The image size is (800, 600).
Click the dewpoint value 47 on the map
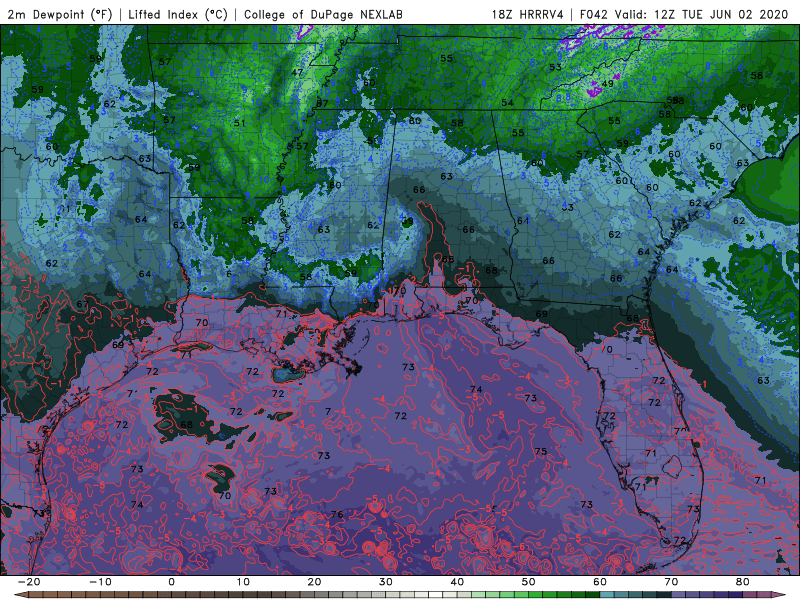[297, 73]
